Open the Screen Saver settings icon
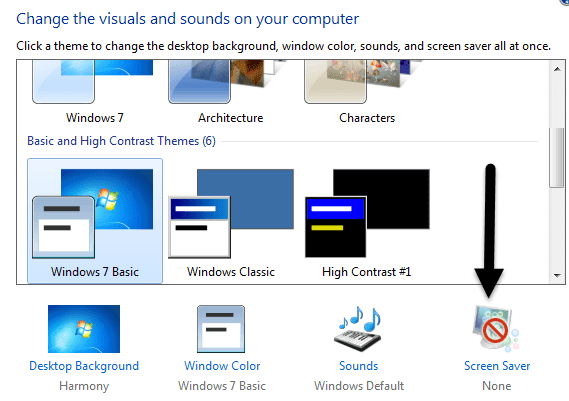 pyautogui.click(x=495, y=329)
